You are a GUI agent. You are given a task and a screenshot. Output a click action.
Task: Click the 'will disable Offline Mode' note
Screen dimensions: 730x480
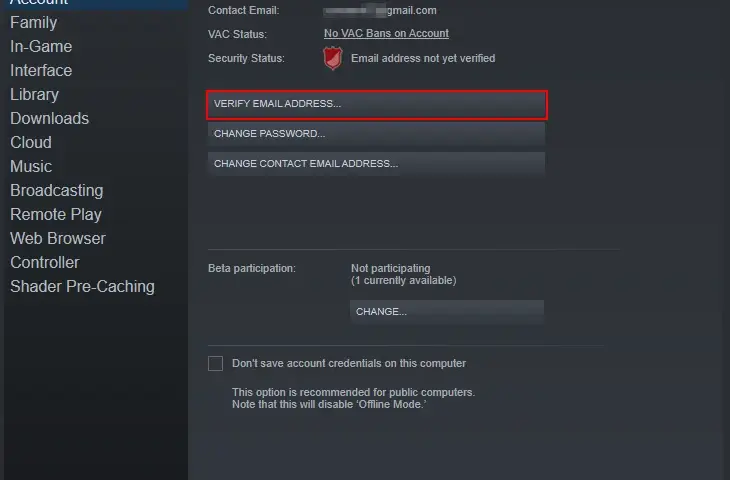(x=329, y=404)
